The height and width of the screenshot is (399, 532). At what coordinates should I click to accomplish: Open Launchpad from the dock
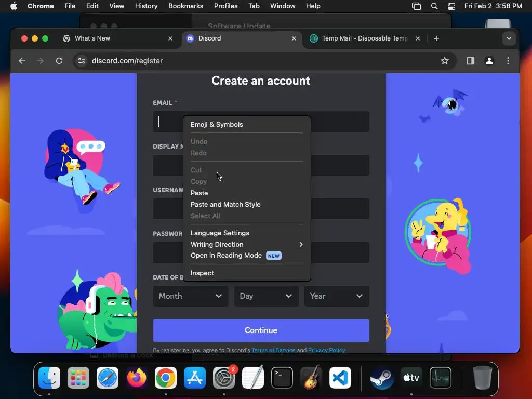click(78, 378)
